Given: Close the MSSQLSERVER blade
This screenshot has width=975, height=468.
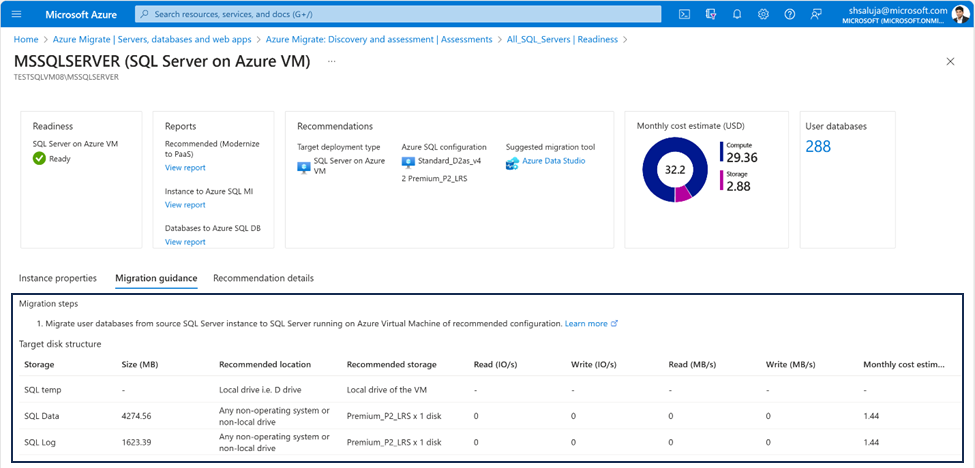Looking at the screenshot, I should (x=950, y=61).
